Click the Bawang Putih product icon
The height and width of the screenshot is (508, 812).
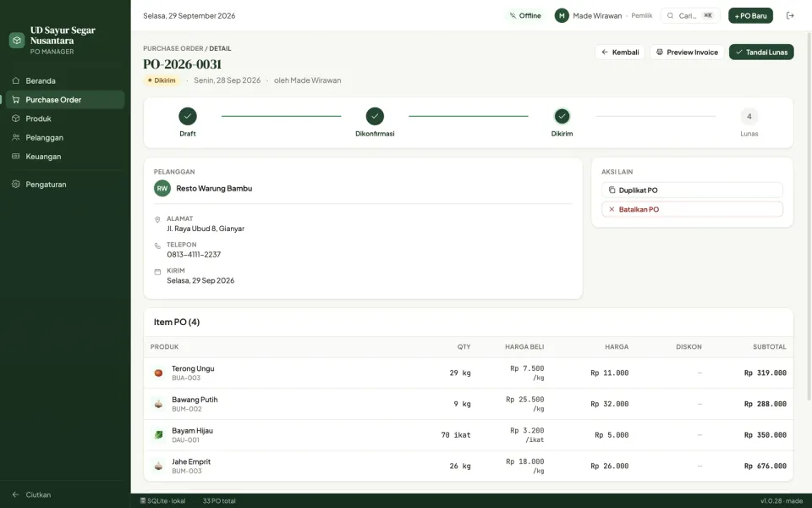click(x=158, y=404)
